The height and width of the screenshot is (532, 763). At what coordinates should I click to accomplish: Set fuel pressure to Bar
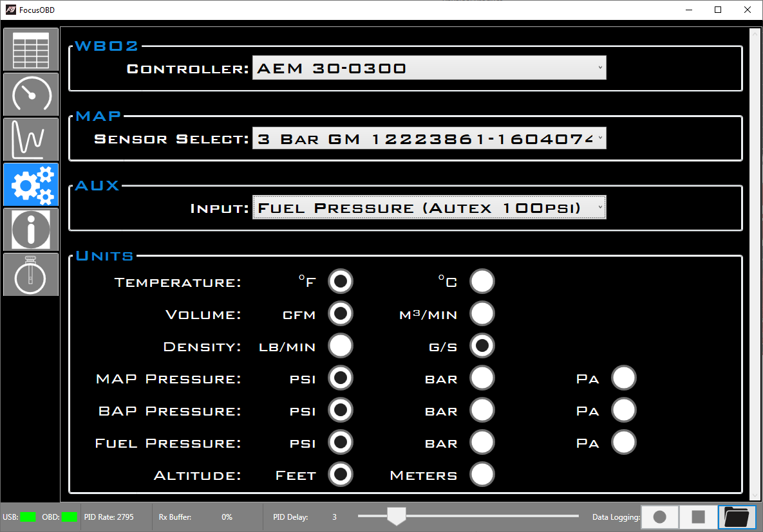pyautogui.click(x=482, y=442)
